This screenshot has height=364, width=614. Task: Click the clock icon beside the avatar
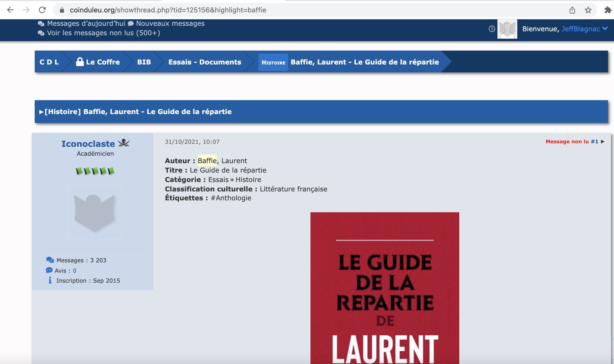492,29
